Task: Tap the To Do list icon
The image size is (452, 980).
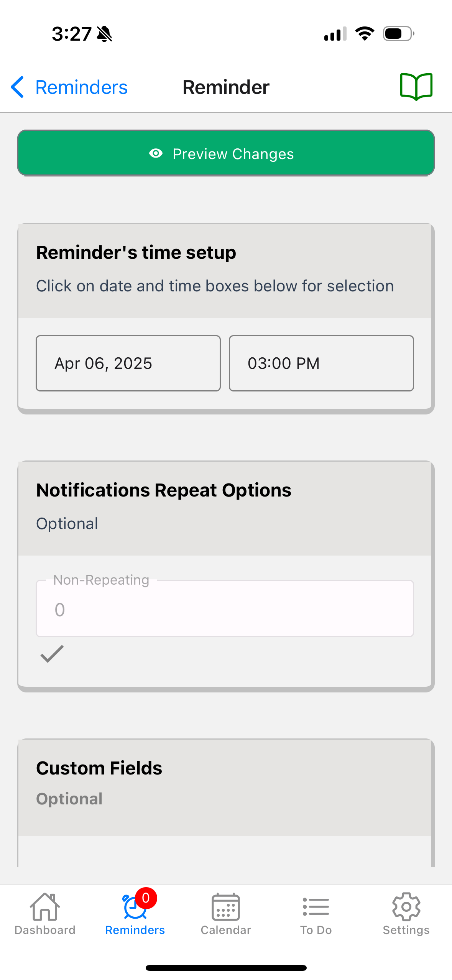Action: pyautogui.click(x=316, y=906)
